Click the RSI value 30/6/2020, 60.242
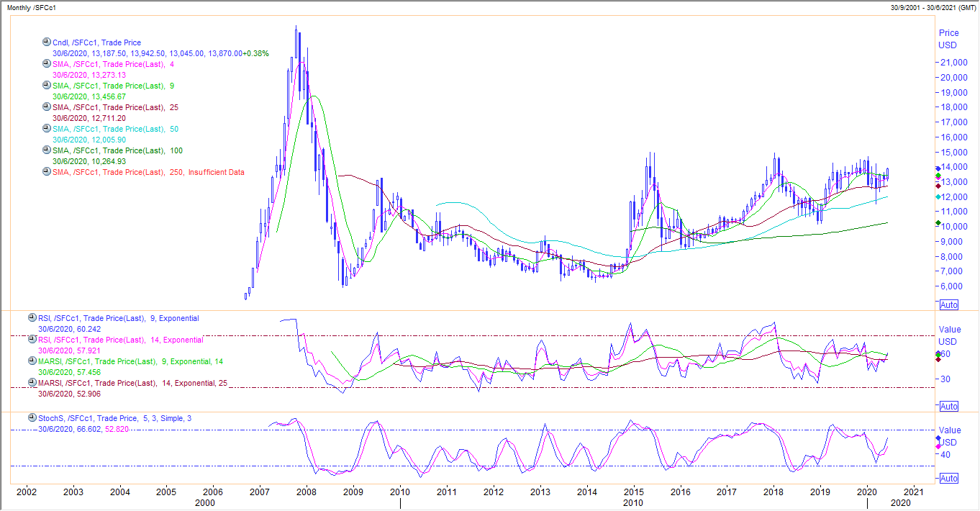This screenshot has height=511, width=980. point(70,329)
